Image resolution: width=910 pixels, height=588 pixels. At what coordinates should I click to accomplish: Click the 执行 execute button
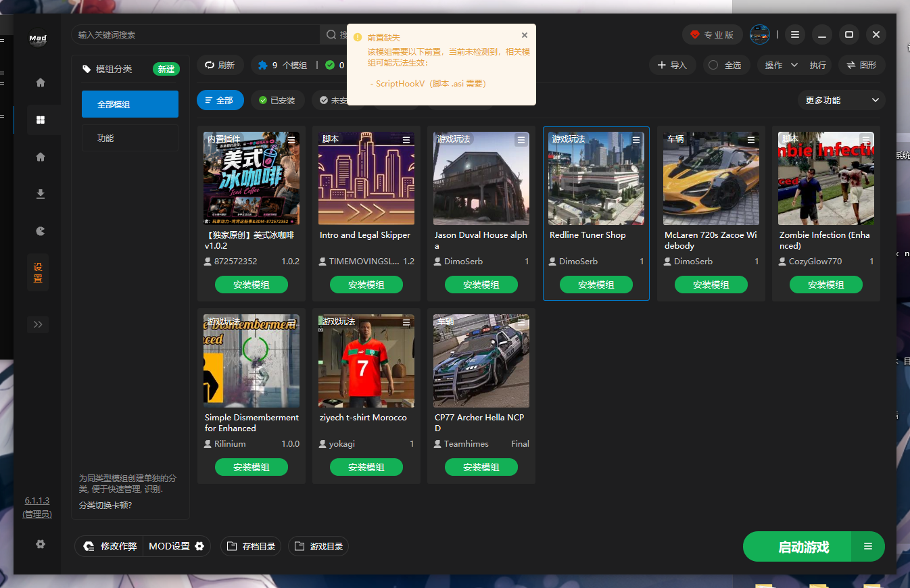click(818, 65)
